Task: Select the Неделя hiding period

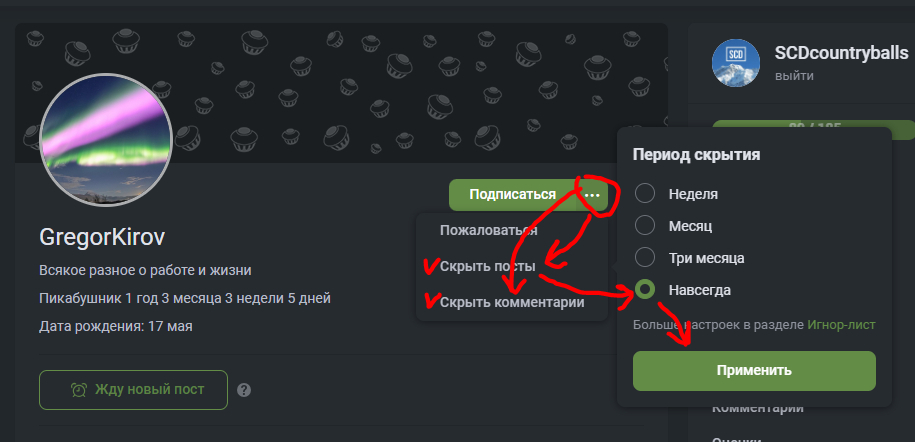Action: coord(646,194)
